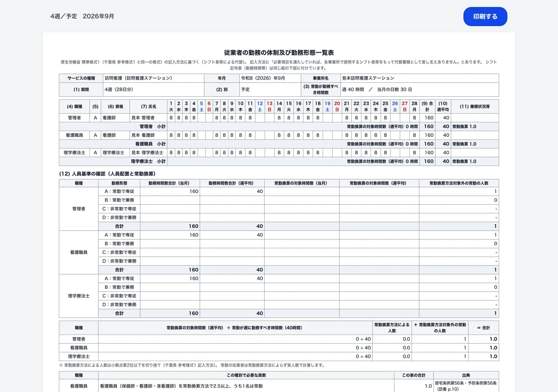Viewport: 558px width, 392px height.
Task: Select the page header '4週／予定 2026年9月'
Action: tap(82, 16)
